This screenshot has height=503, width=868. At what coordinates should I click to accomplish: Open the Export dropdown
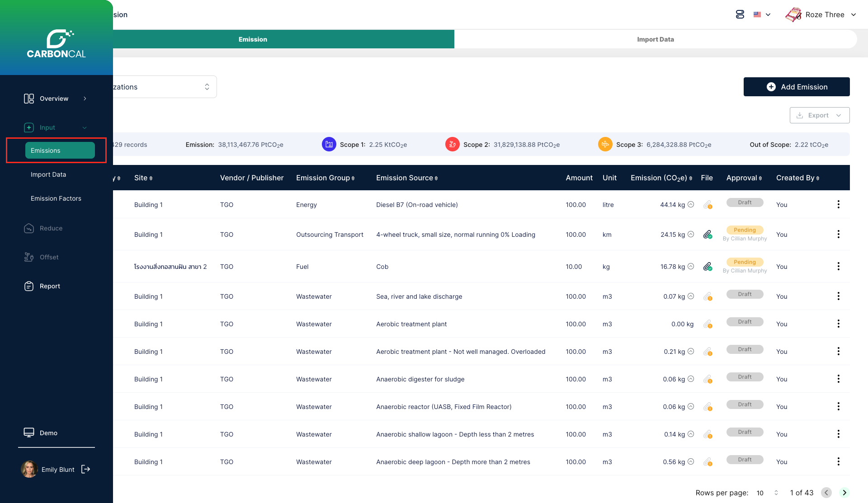(819, 115)
